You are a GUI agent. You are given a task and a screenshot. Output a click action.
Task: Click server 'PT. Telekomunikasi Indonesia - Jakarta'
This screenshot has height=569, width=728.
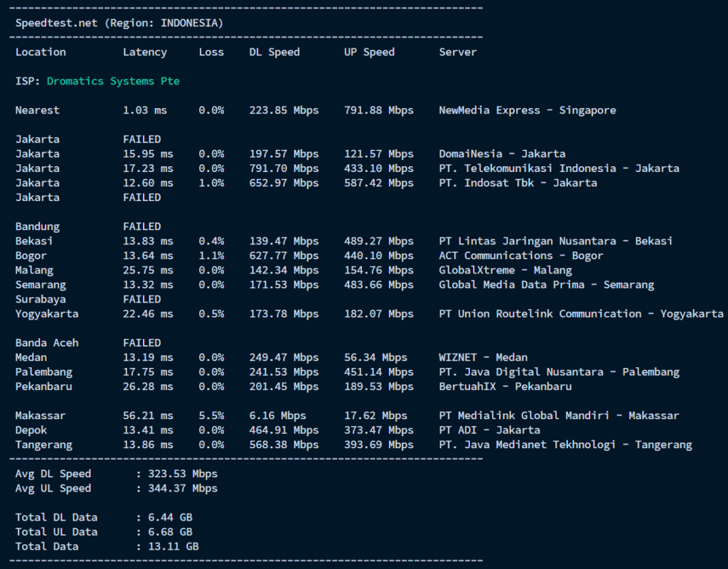tap(559, 168)
